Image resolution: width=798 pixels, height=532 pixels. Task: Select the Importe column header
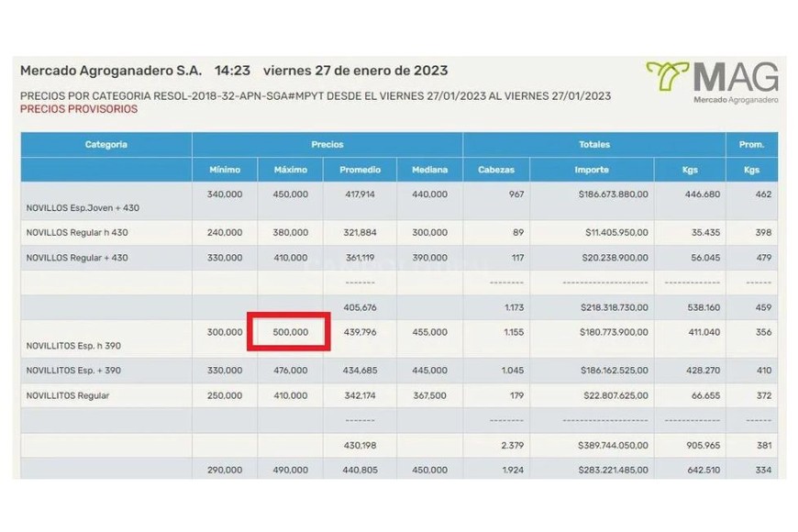tap(592, 170)
